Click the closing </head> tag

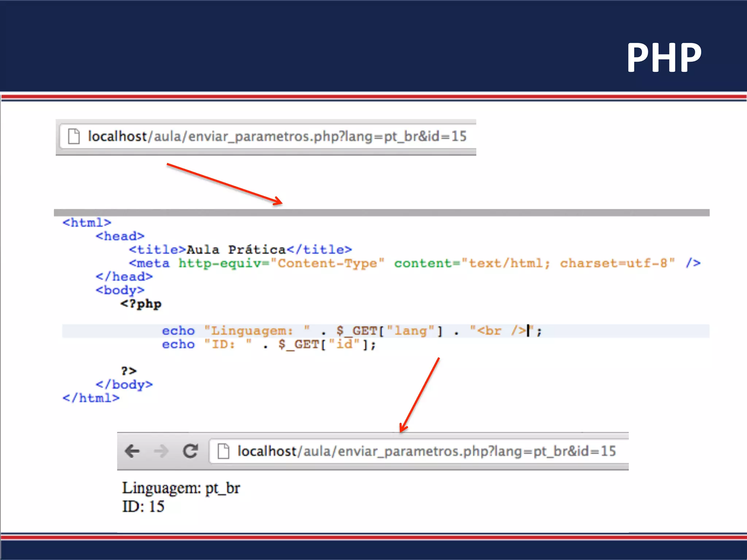click(x=124, y=277)
